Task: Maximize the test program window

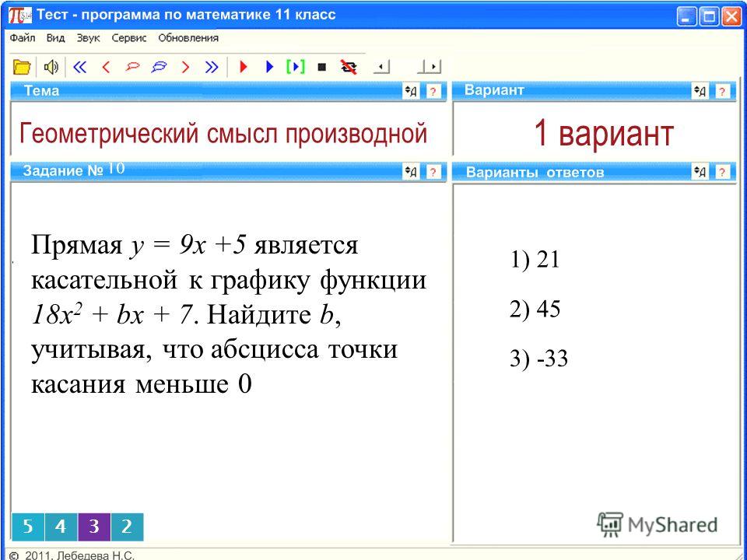Action: click(x=709, y=17)
